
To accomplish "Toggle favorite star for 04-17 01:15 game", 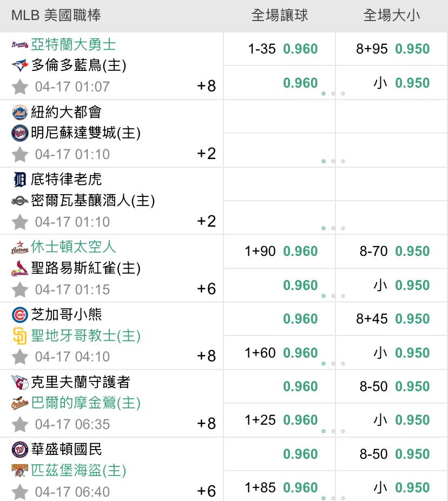I will tap(20, 289).
